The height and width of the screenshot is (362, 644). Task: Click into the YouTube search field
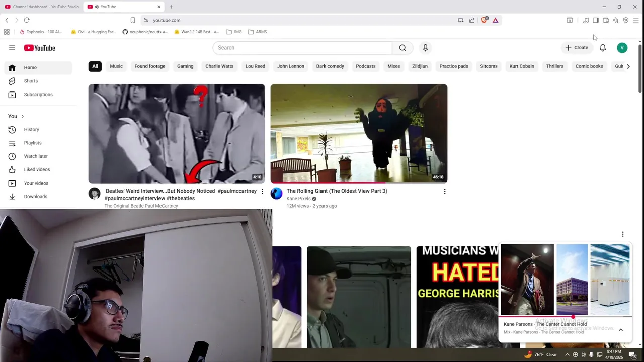[302, 48]
